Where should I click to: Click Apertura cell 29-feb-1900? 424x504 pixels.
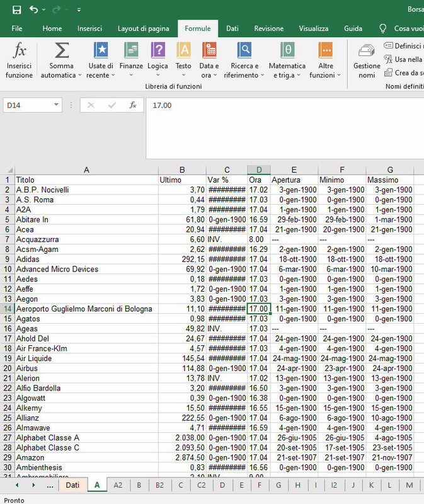tap(294, 219)
